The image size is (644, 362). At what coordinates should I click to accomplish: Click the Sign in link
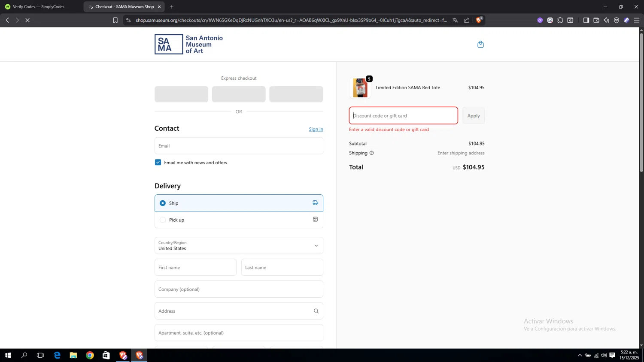click(316, 129)
